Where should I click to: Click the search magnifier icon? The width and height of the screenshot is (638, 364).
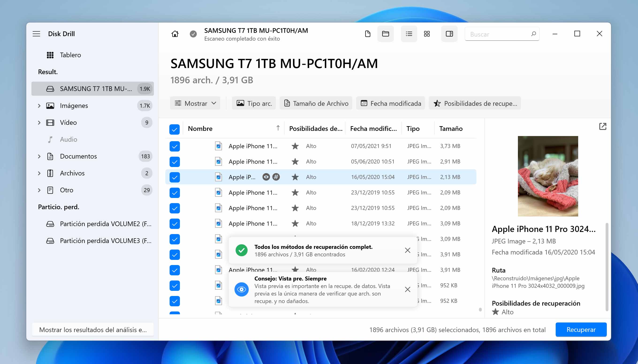(533, 34)
